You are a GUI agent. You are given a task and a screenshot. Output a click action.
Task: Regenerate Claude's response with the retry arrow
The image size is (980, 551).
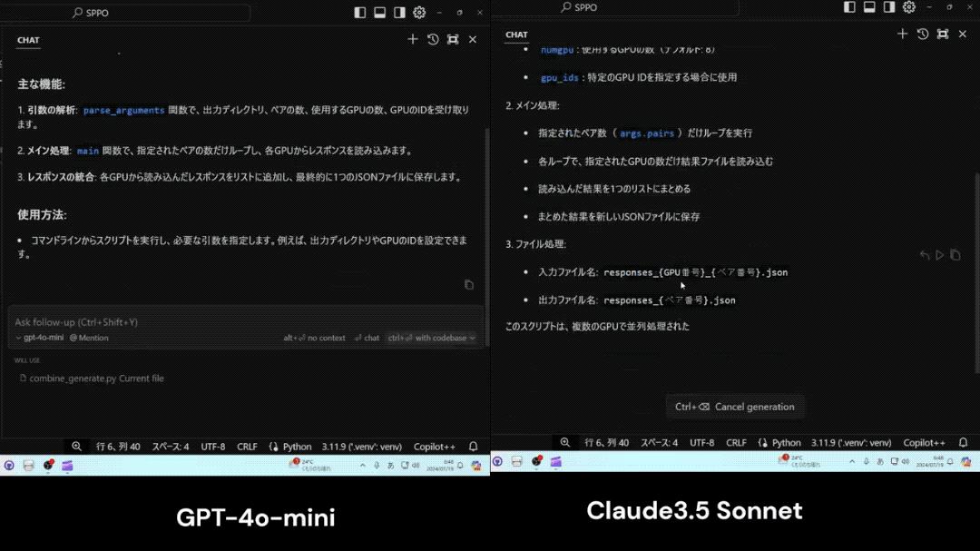click(924, 255)
